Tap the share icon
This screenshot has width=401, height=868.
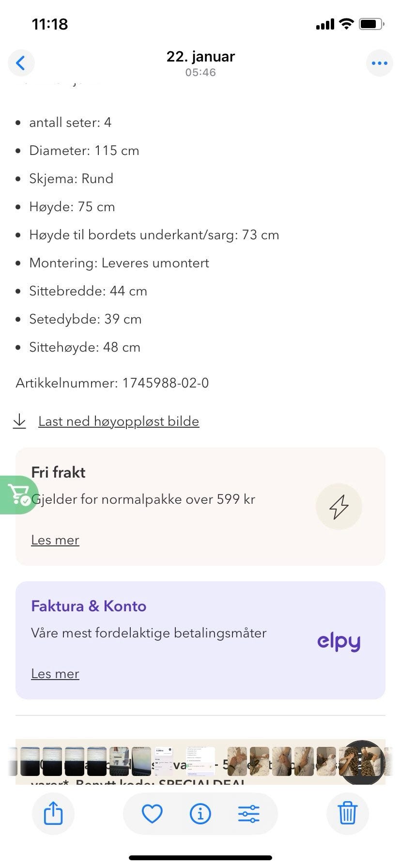tap(53, 813)
